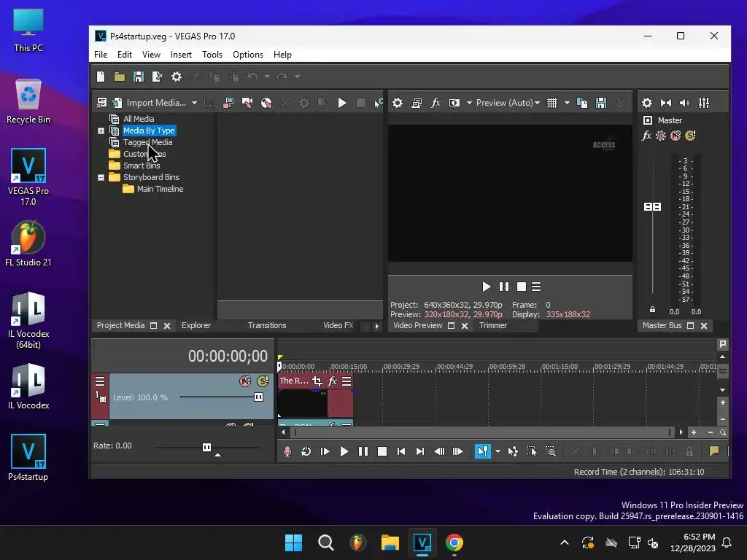Viewport: 747px width, 560px height.
Task: Open a project with folder icon
Action: [120, 77]
